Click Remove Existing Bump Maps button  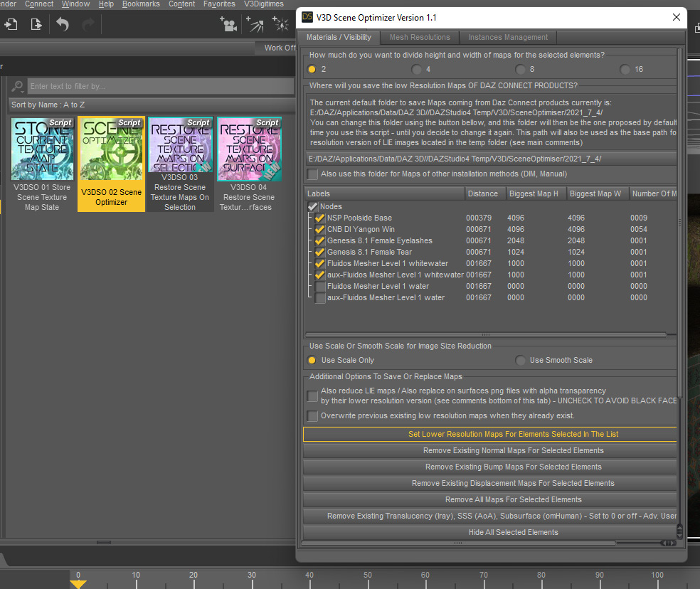point(489,467)
